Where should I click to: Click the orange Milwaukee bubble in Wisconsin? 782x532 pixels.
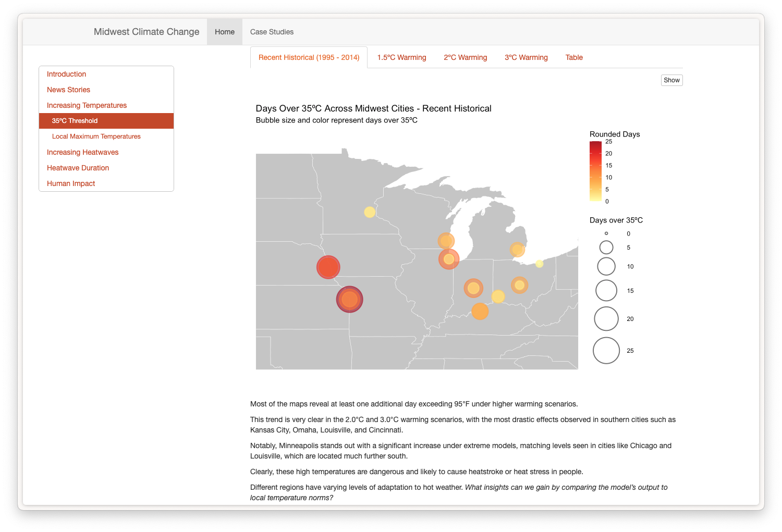click(x=446, y=241)
